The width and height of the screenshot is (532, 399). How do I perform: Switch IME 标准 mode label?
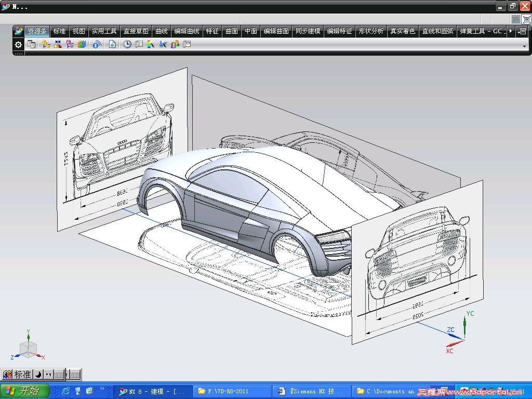pyautogui.click(x=23, y=375)
